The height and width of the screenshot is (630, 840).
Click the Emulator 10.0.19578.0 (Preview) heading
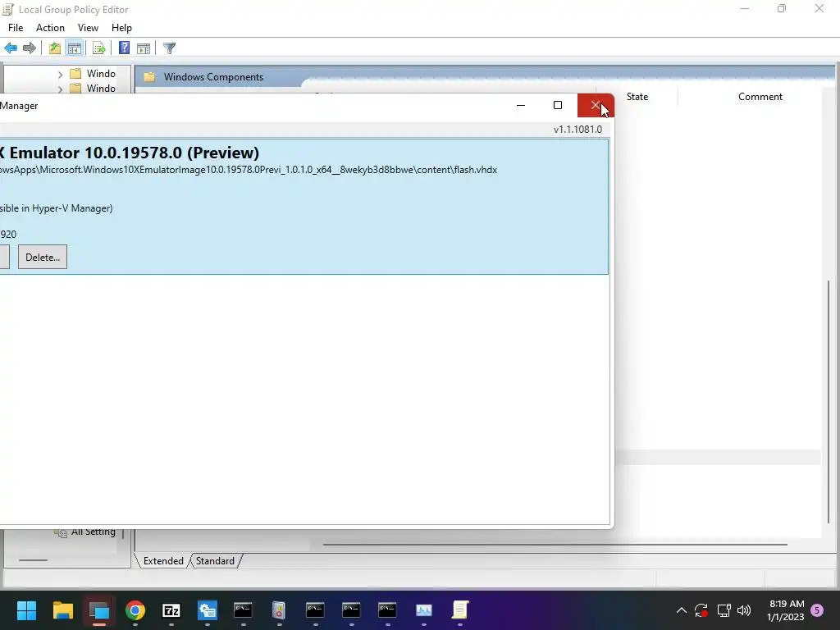click(x=130, y=153)
